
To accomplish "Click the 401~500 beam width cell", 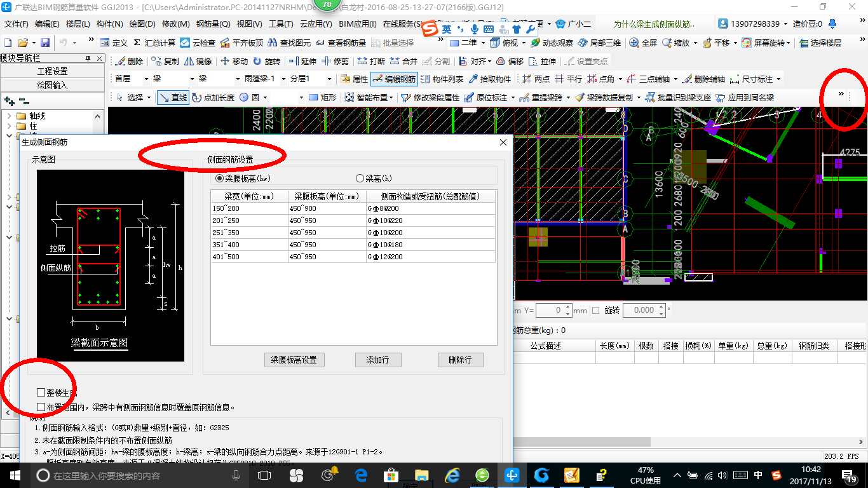I will (249, 257).
